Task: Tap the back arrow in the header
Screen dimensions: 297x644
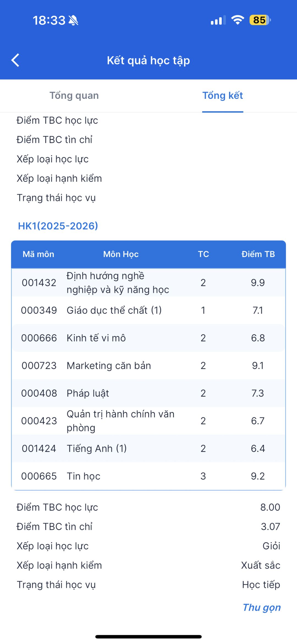Action: coord(15,60)
